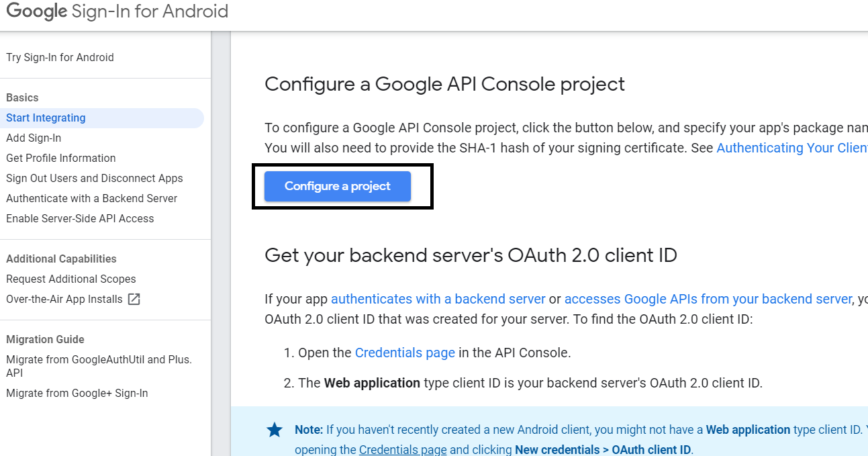Click the Configure a project button
Image resolution: width=868 pixels, height=456 pixels.
(337, 186)
